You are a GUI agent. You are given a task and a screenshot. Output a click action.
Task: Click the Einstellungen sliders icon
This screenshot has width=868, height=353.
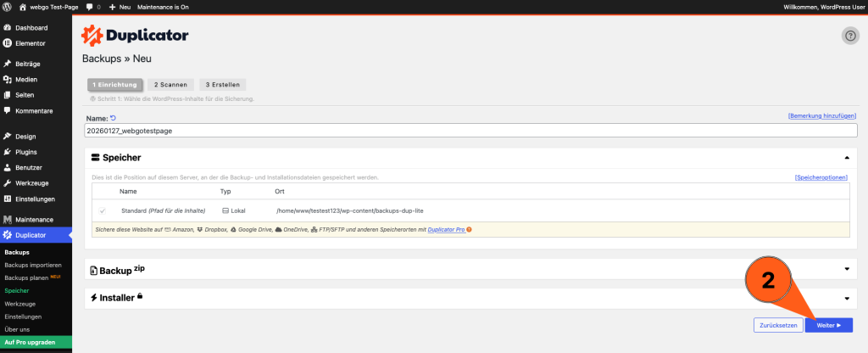[8, 199]
